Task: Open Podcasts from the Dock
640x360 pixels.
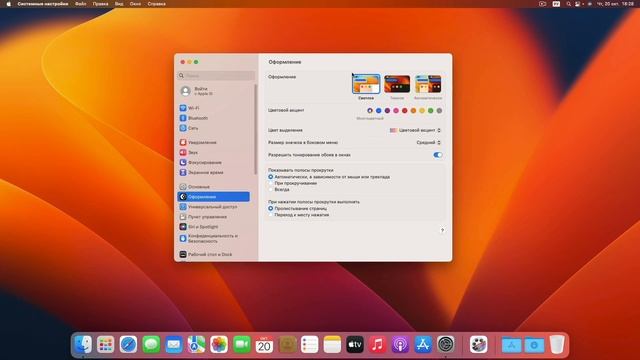Action: [x=400, y=344]
